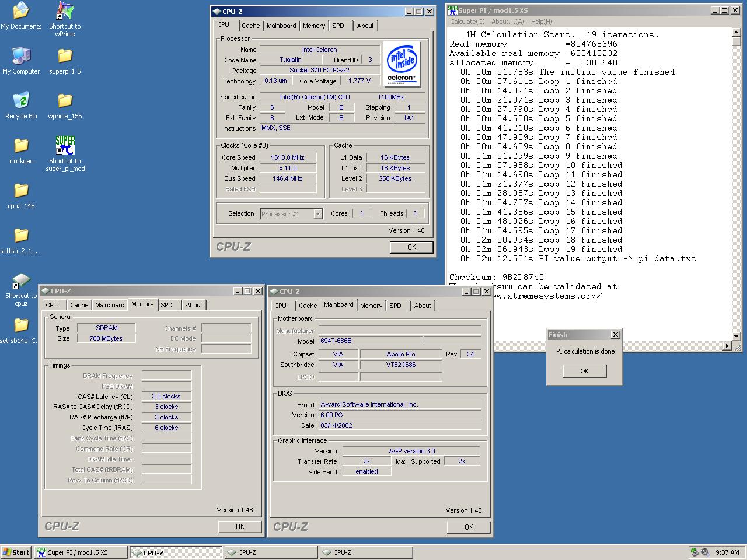Click OK in the Mainboard CPU-Z window
The width and height of the screenshot is (747, 560).
[x=469, y=527]
